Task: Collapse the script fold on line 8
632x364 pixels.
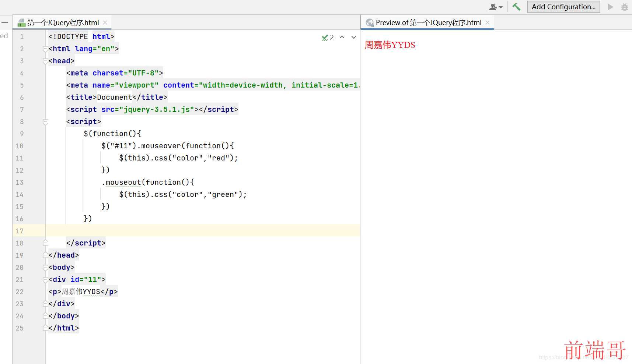Action: (45, 122)
